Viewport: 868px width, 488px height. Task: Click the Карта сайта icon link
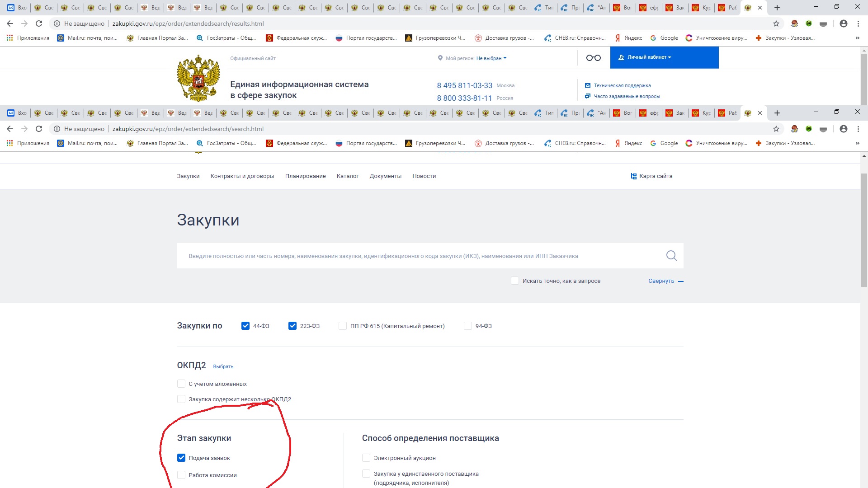[x=633, y=176]
